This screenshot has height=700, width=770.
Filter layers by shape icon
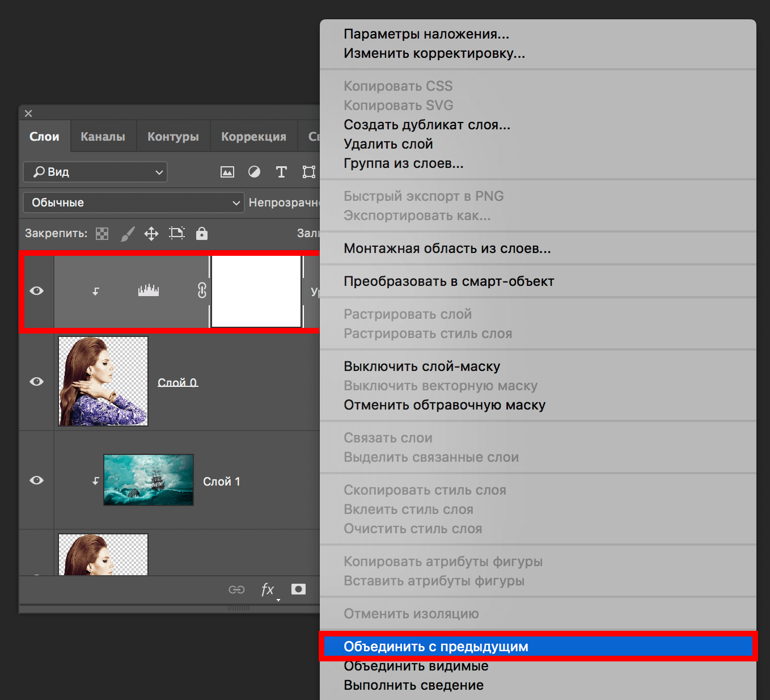tap(308, 172)
